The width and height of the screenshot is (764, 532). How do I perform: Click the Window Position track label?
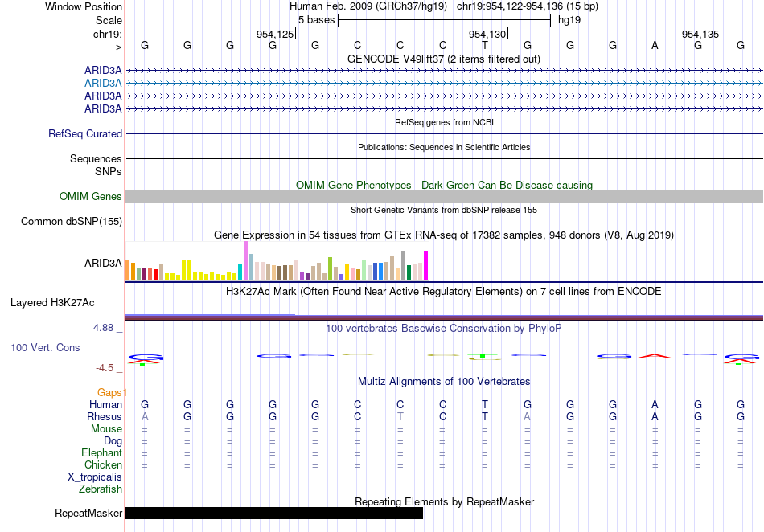[x=84, y=6]
